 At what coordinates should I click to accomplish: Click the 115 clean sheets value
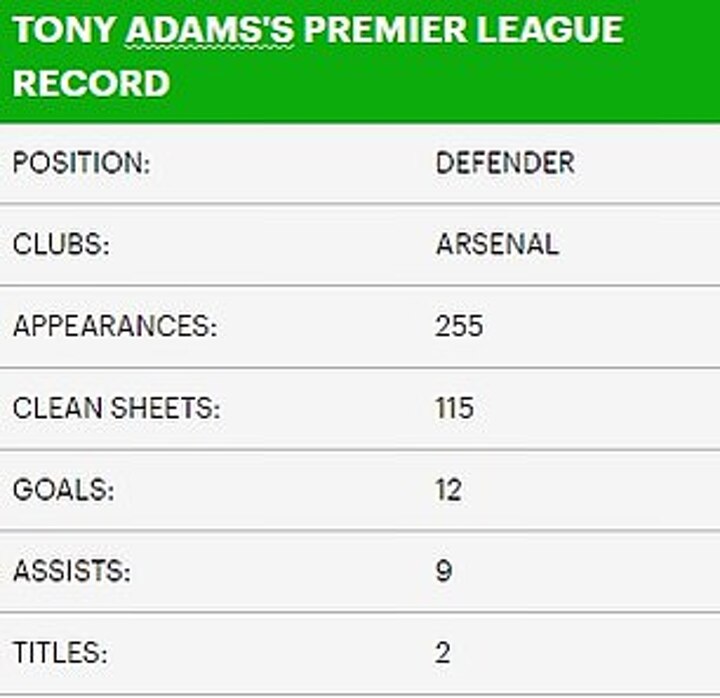455,409
